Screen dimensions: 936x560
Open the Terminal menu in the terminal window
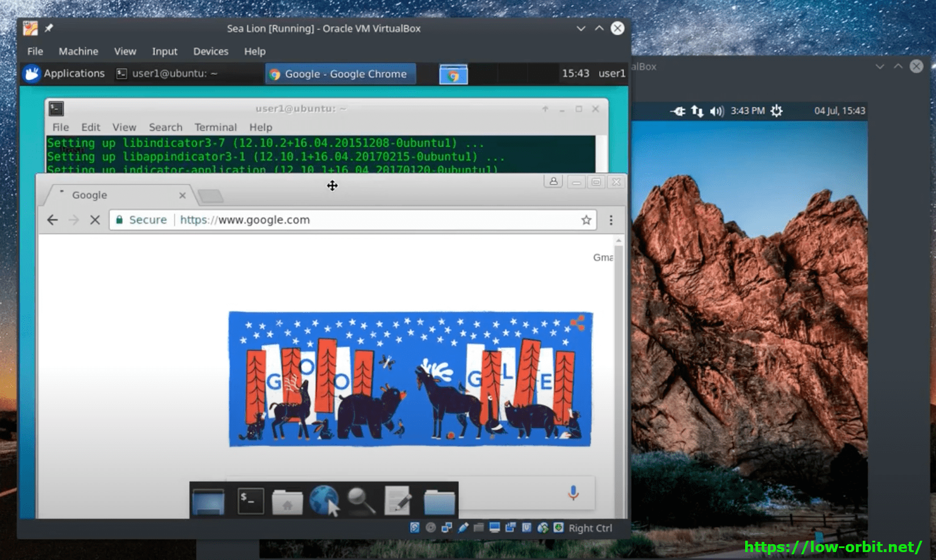click(215, 127)
